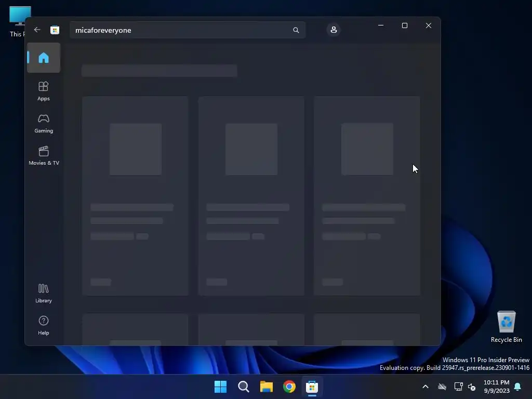Image resolution: width=532 pixels, height=399 pixels.
Task: Go back with the Store back arrow
Action: pyautogui.click(x=37, y=30)
